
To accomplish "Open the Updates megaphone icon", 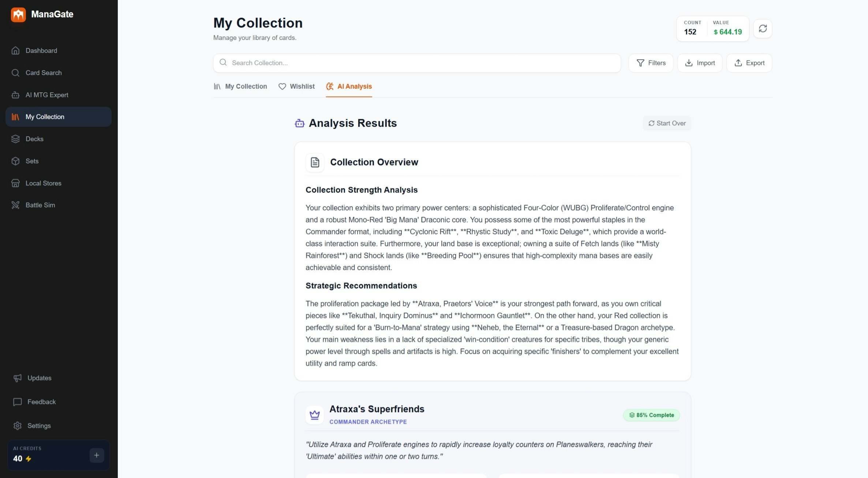I will point(18,378).
